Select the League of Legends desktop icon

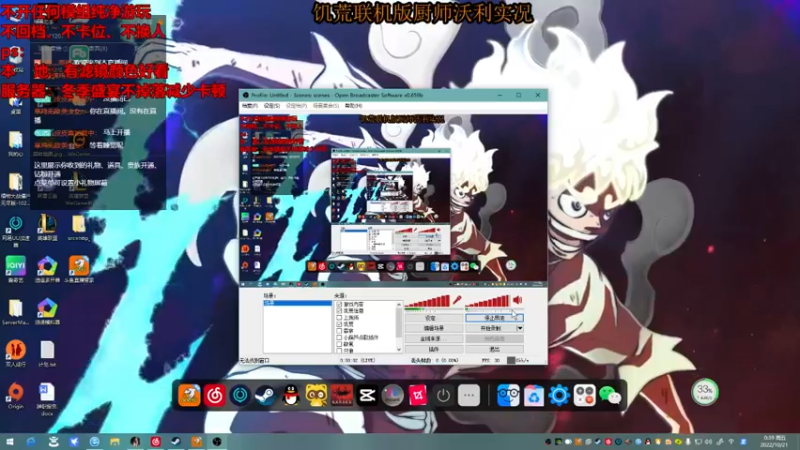tap(47, 228)
